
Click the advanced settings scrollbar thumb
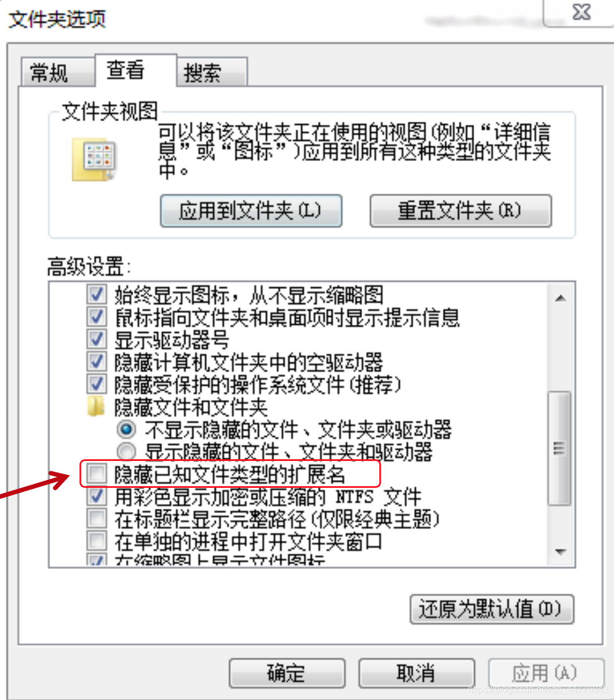point(561,448)
